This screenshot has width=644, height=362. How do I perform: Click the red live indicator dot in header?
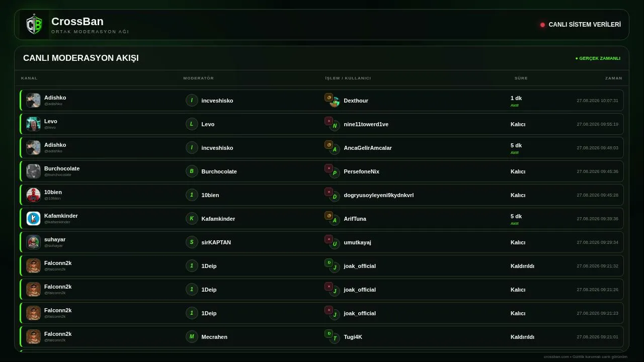coord(542,25)
